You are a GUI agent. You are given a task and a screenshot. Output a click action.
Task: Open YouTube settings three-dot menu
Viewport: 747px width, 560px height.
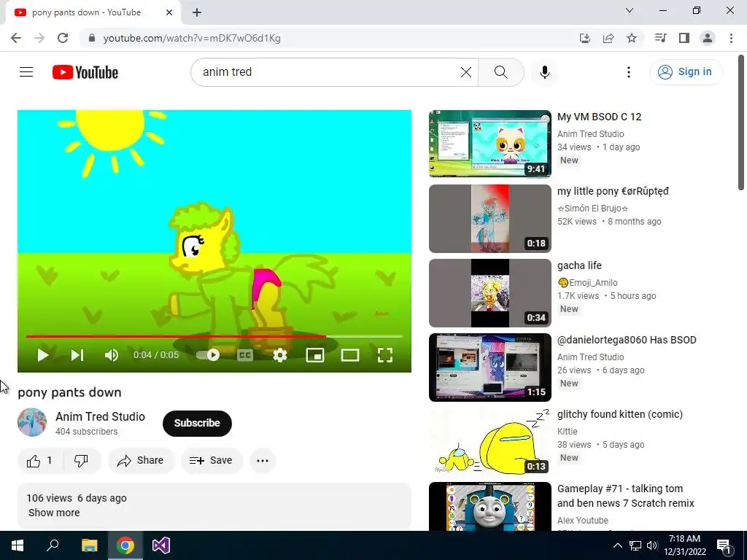[x=628, y=72]
